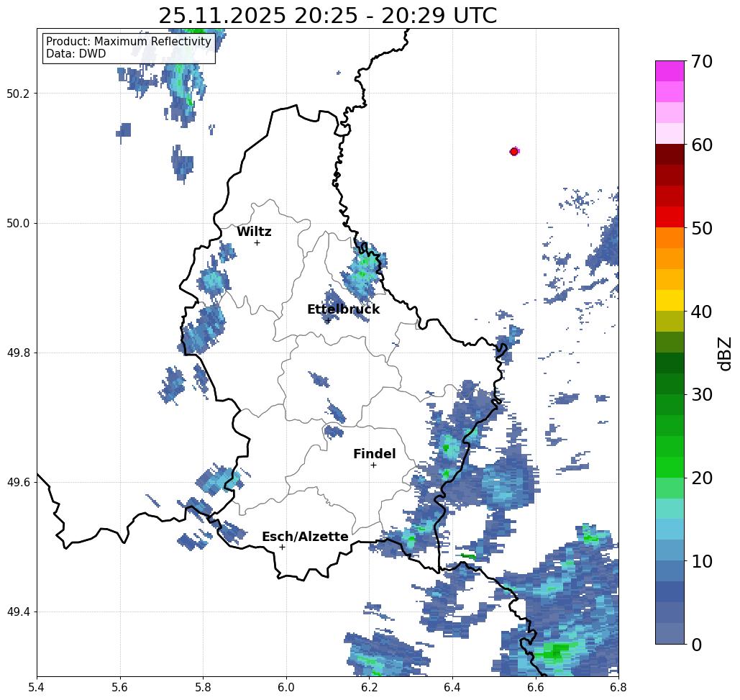Image resolution: width=740 pixels, height=700 pixels.
Task: Click the cross marker below Findel
Action: pyautogui.click(x=373, y=465)
